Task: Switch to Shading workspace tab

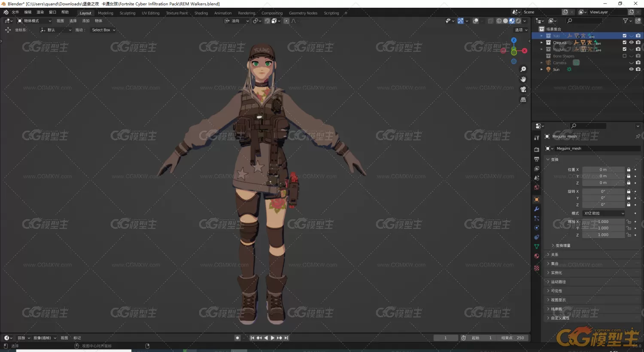Action: click(201, 13)
